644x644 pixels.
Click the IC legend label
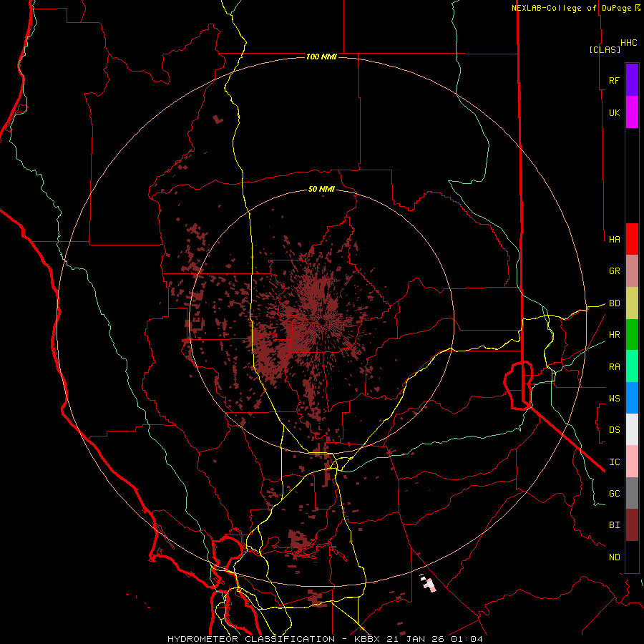pyautogui.click(x=615, y=462)
